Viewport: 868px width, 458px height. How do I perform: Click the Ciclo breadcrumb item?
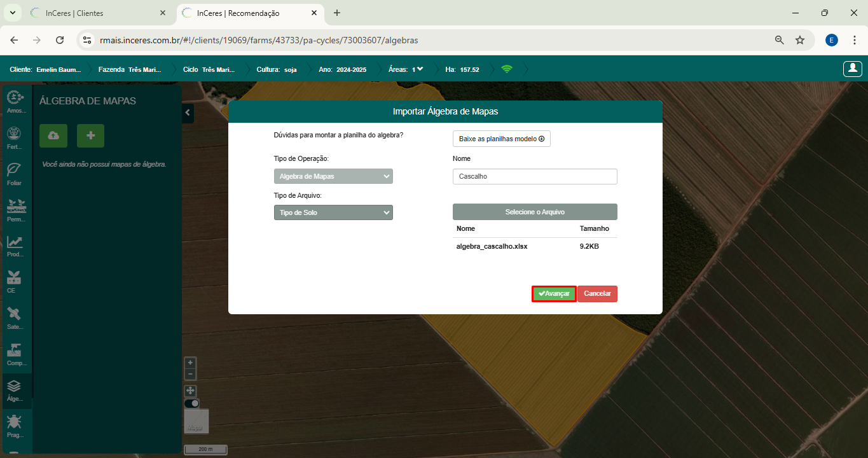tap(209, 69)
